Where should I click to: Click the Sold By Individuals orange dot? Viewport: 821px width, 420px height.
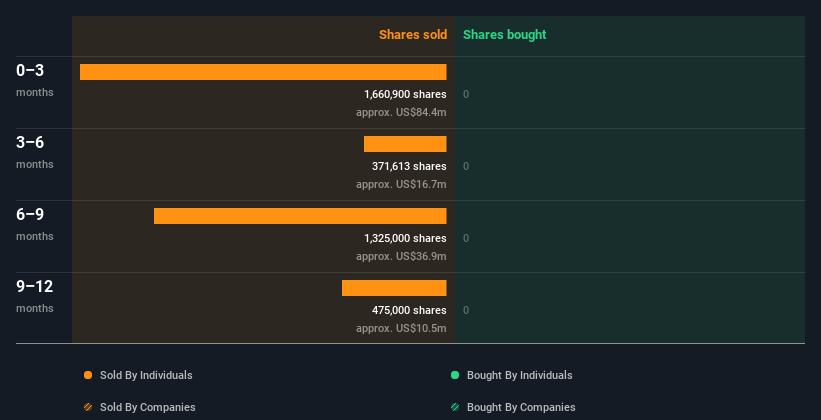pos(88,375)
